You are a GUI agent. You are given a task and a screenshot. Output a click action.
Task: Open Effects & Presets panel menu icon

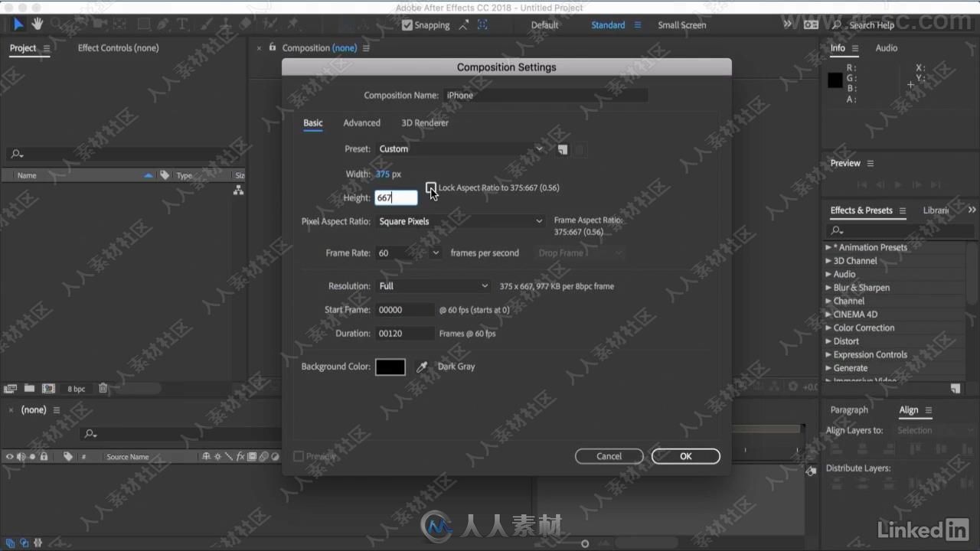click(x=903, y=210)
